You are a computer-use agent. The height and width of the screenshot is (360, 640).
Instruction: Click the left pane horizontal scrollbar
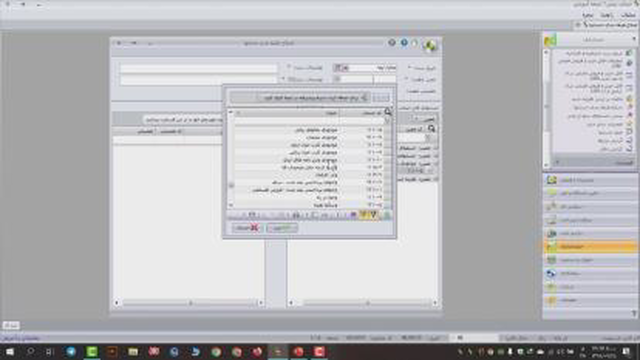click(x=189, y=303)
